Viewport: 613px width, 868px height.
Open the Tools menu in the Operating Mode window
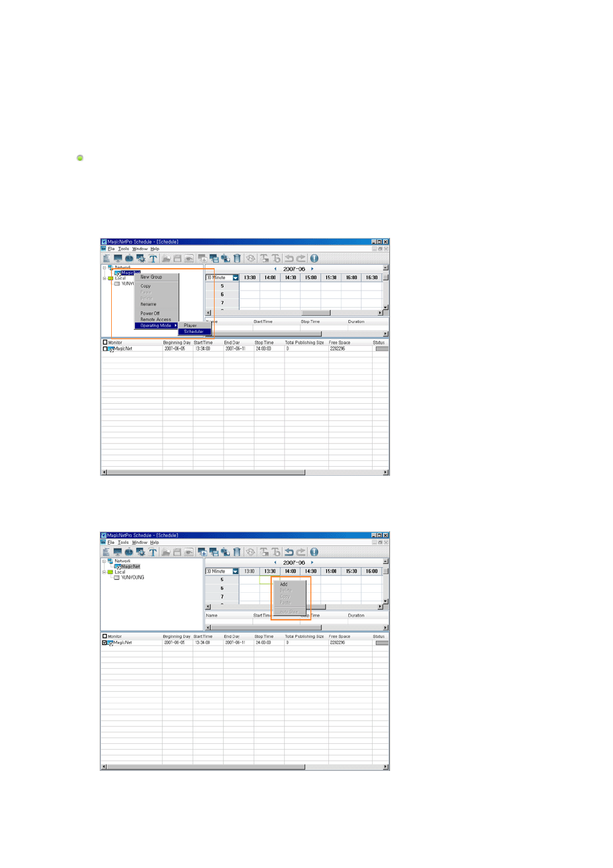(x=123, y=249)
